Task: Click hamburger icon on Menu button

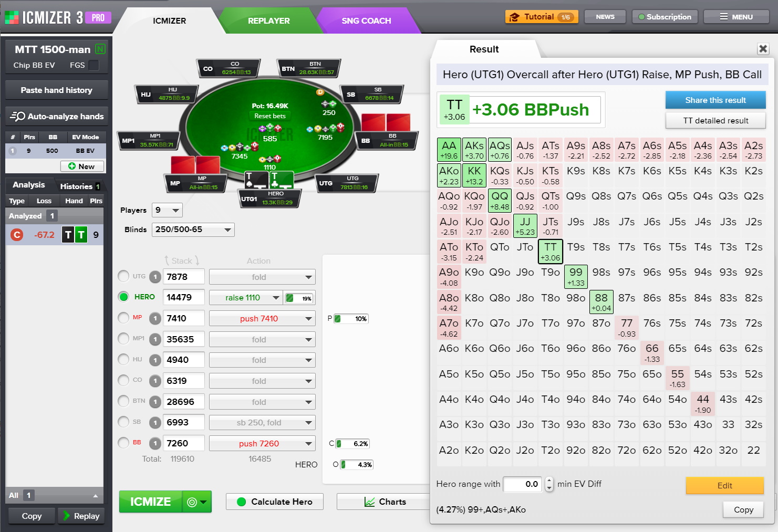Action: pyautogui.click(x=724, y=17)
